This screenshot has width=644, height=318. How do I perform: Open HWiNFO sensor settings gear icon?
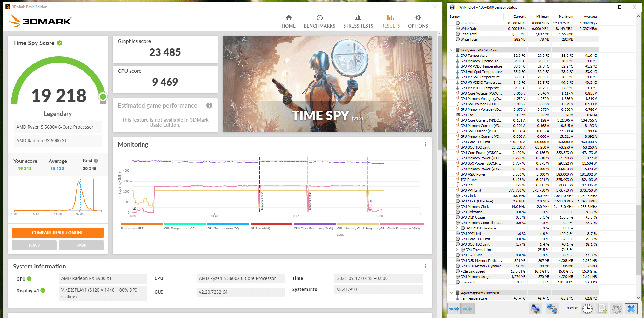click(616, 308)
